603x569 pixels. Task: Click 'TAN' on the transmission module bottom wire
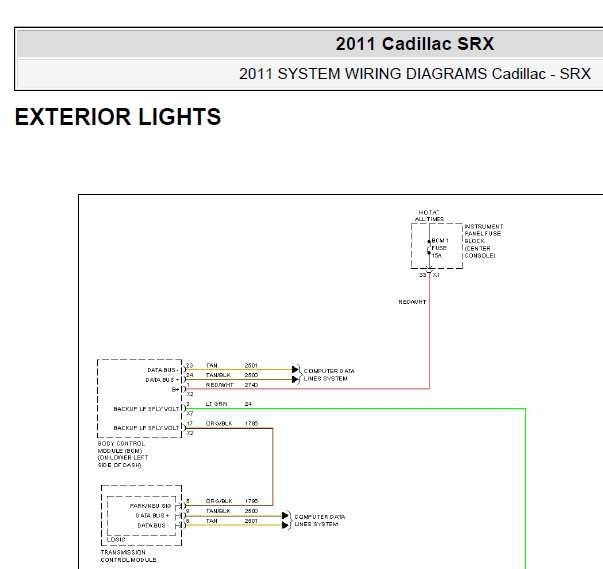click(x=212, y=521)
